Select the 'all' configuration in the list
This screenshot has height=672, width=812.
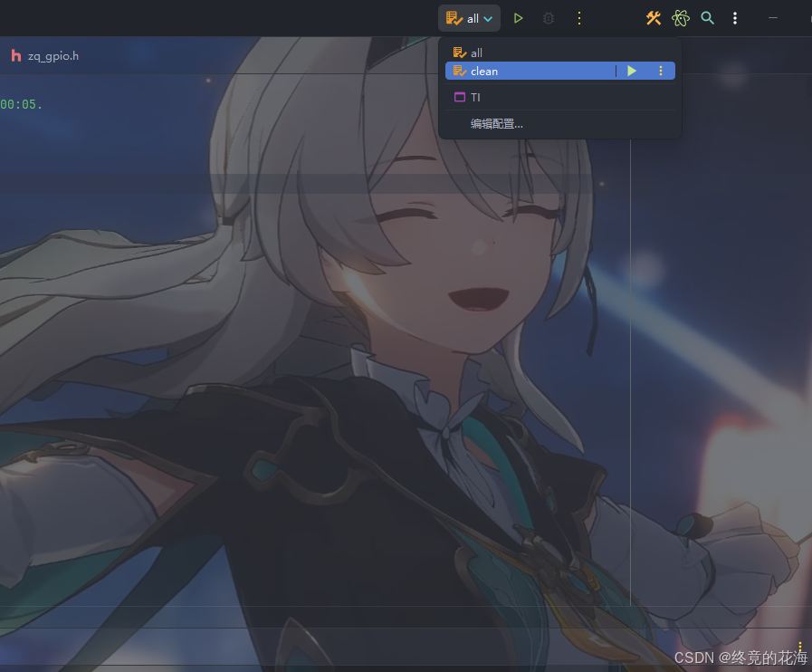559,53
